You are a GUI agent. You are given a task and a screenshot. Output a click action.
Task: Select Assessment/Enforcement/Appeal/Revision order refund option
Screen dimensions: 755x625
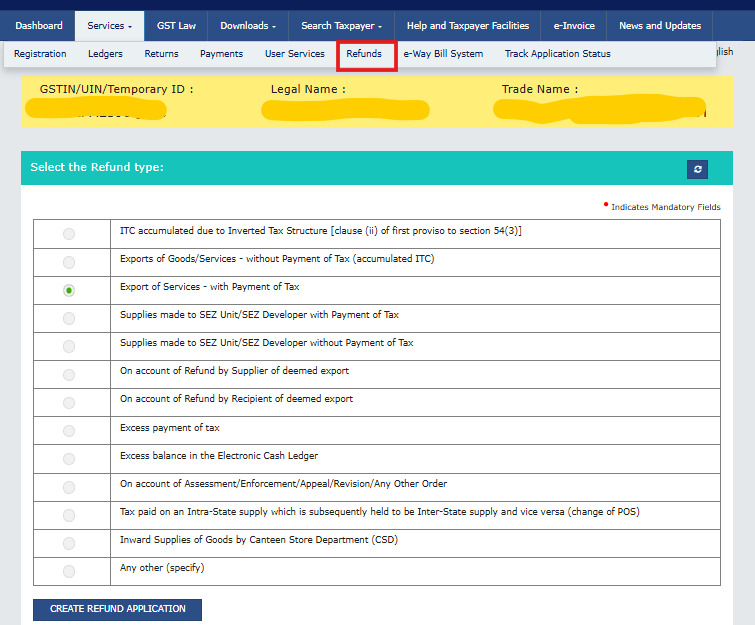tap(69, 487)
